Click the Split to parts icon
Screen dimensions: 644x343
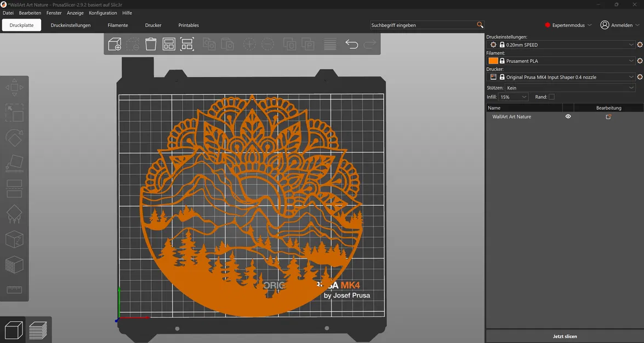pyautogui.click(x=307, y=44)
